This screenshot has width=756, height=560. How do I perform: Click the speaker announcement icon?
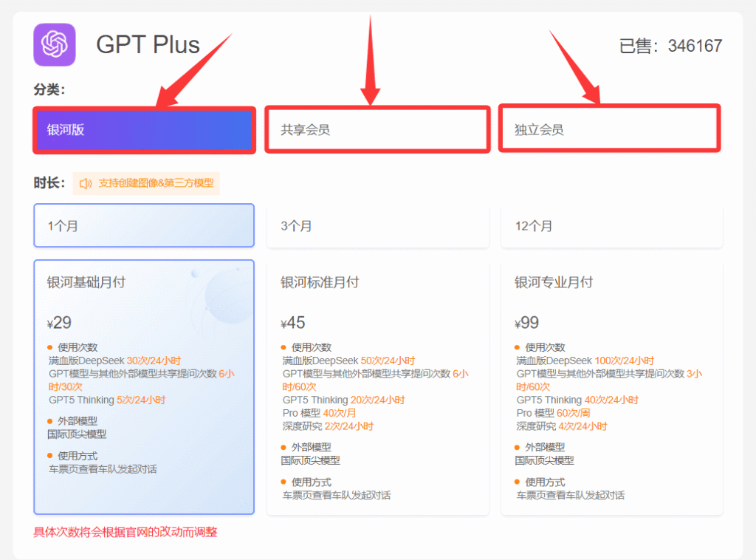(x=86, y=183)
